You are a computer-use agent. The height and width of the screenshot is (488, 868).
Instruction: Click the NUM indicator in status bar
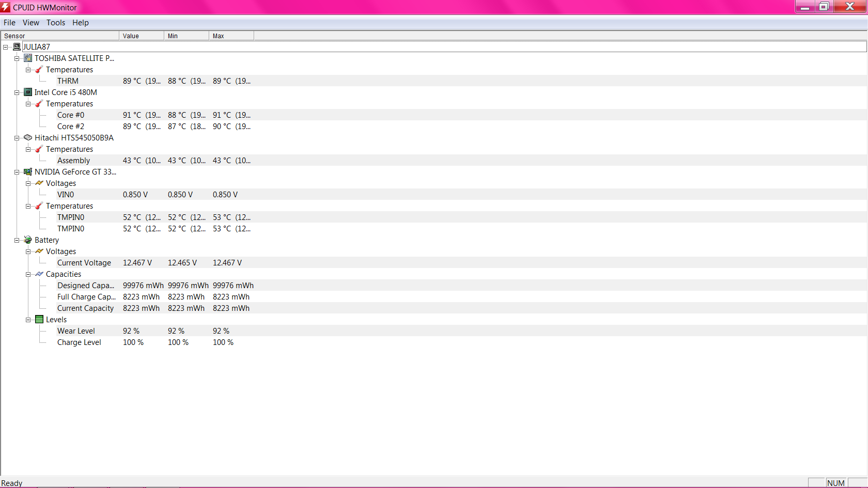(x=836, y=483)
